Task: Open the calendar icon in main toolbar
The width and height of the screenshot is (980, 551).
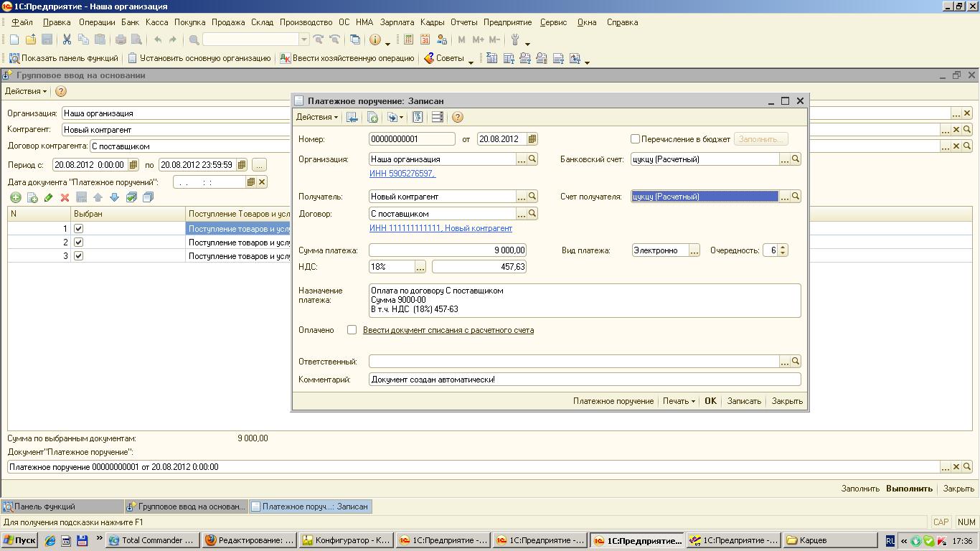Action: coord(425,39)
